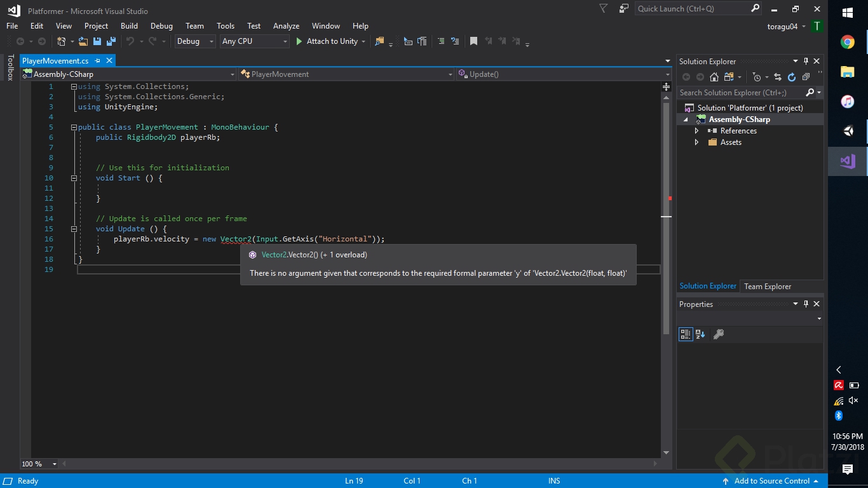The width and height of the screenshot is (868, 488).
Task: Pin the Properties panel
Action: tap(806, 304)
